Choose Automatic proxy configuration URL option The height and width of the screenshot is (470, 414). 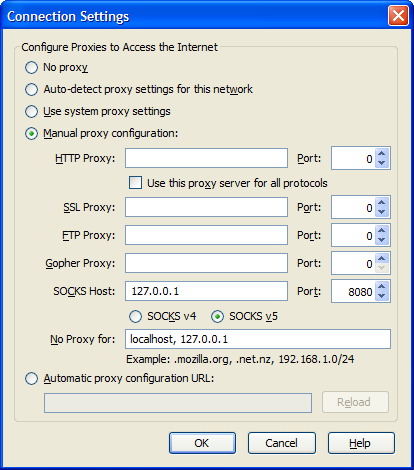[31, 379]
